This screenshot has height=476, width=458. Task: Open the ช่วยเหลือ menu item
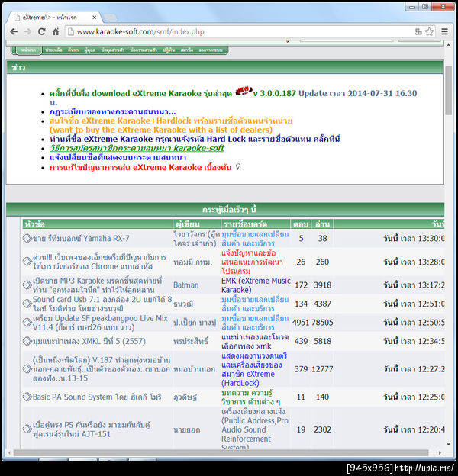pos(53,50)
